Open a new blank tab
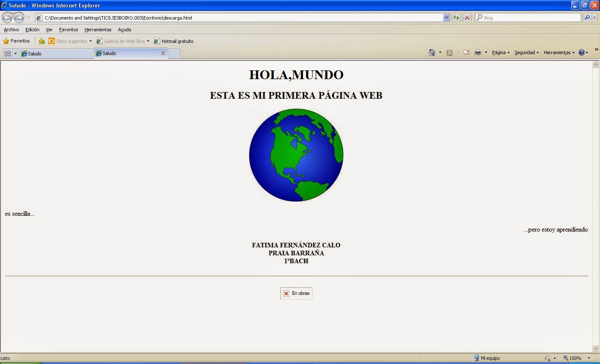 174,53
